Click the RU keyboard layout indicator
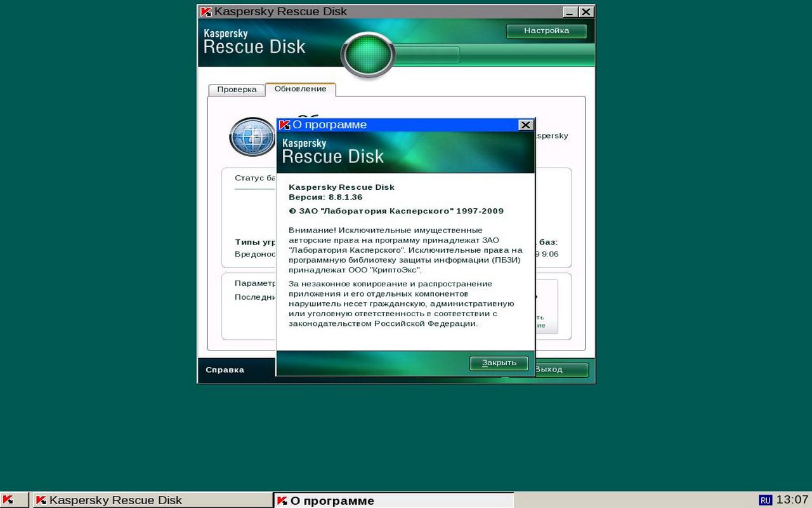The height and width of the screenshot is (508, 812). 765,500
